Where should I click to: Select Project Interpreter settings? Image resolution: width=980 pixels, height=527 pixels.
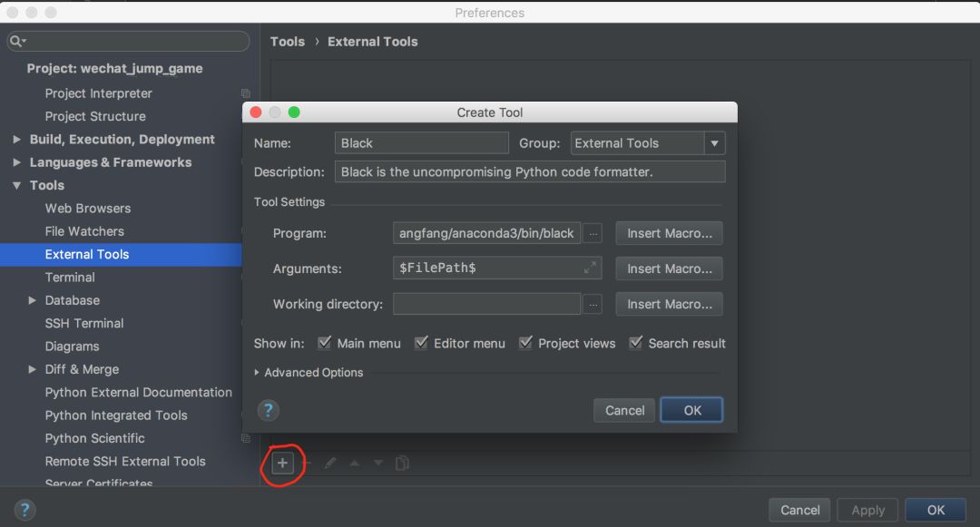pyautogui.click(x=98, y=93)
